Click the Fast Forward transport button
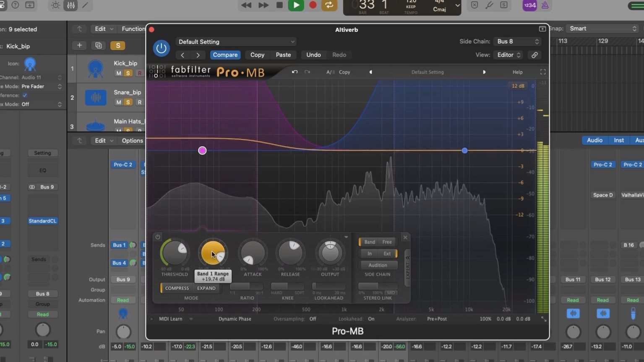644x362 pixels. (x=263, y=5)
